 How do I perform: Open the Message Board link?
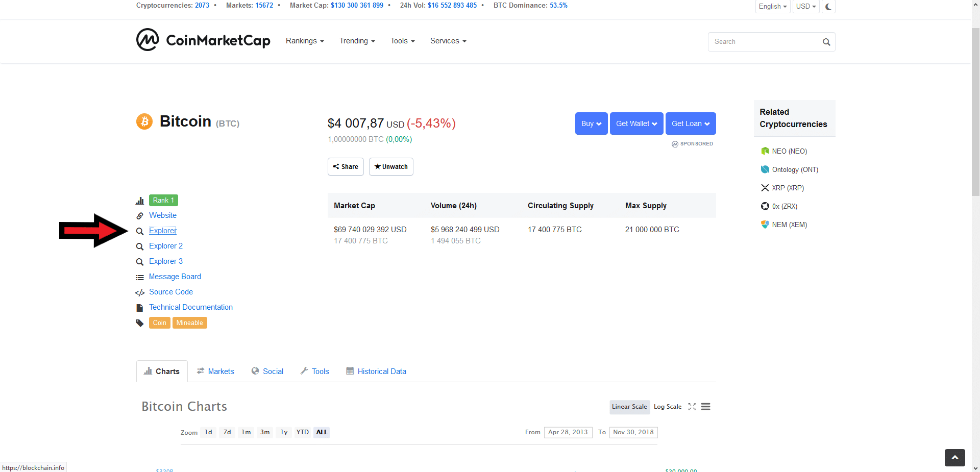[175, 277]
